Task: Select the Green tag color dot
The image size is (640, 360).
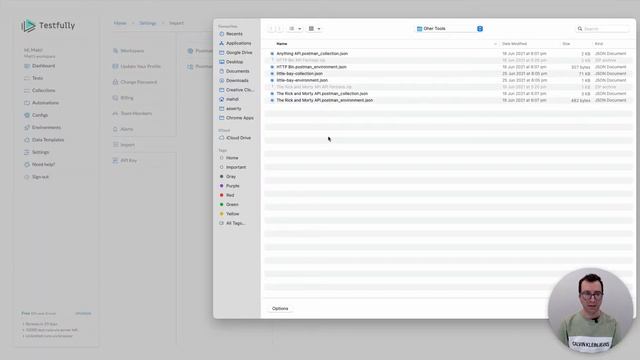Action: pos(222,204)
